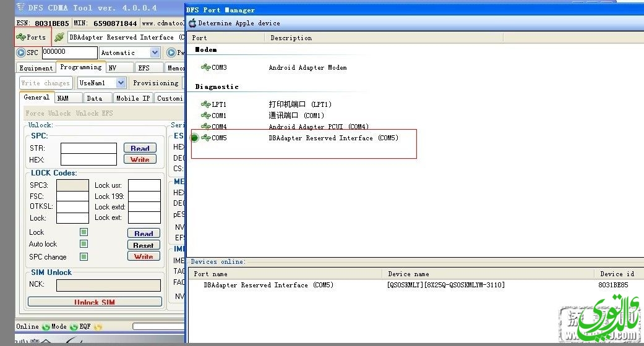The image size is (644, 346).
Task: Click the SPC STR input field
Action: tap(88, 148)
